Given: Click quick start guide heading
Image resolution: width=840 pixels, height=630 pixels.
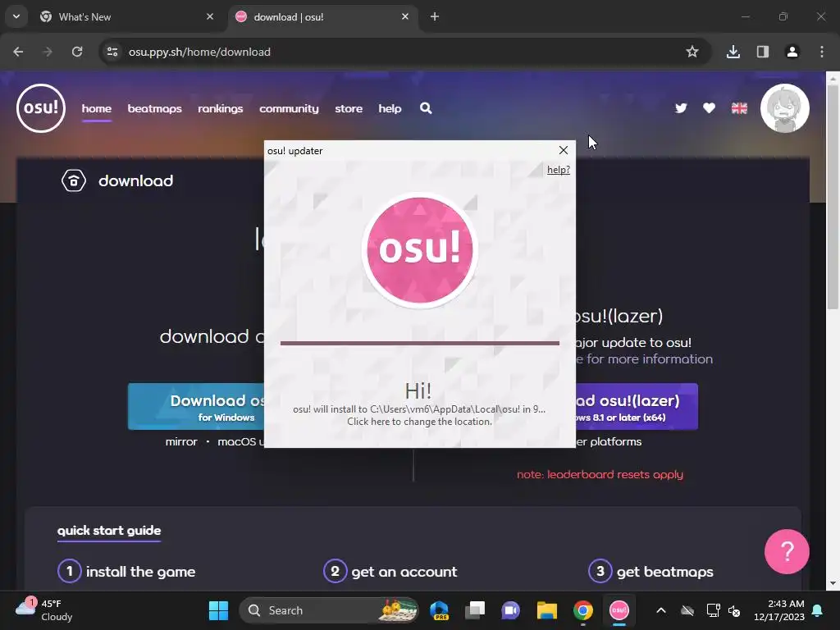Looking at the screenshot, I should [x=109, y=531].
